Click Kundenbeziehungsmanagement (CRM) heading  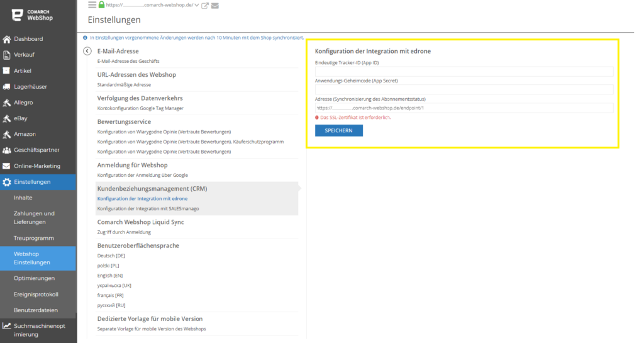(x=152, y=189)
